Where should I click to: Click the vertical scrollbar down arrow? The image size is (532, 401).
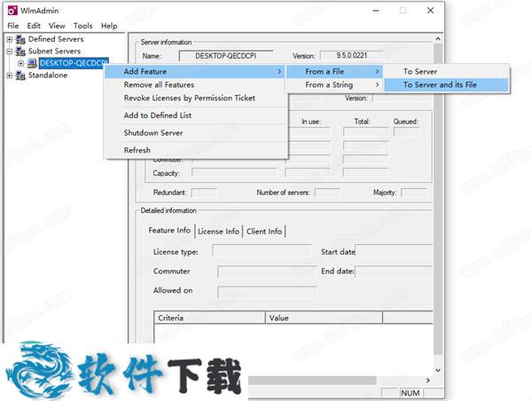point(438,370)
